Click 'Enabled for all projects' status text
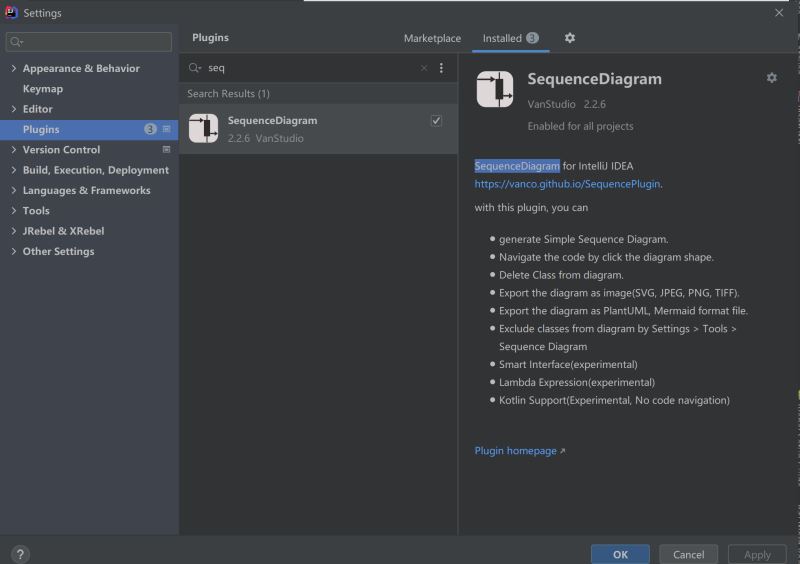 [x=580, y=126]
